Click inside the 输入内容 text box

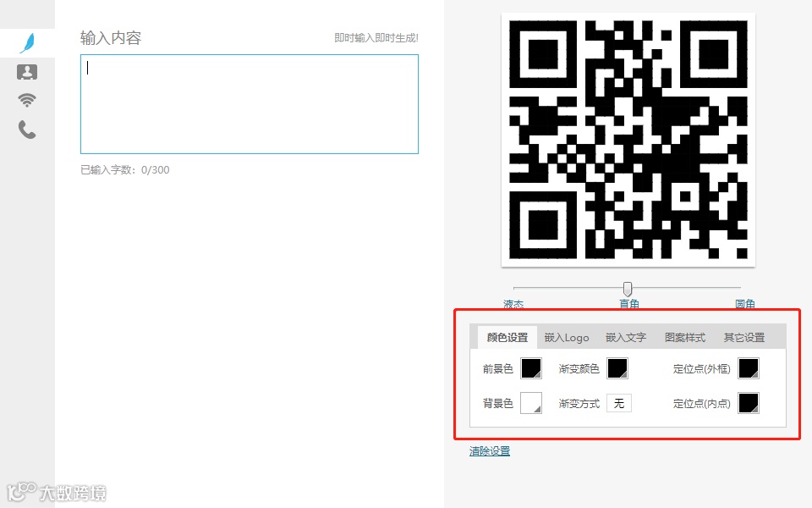click(249, 103)
